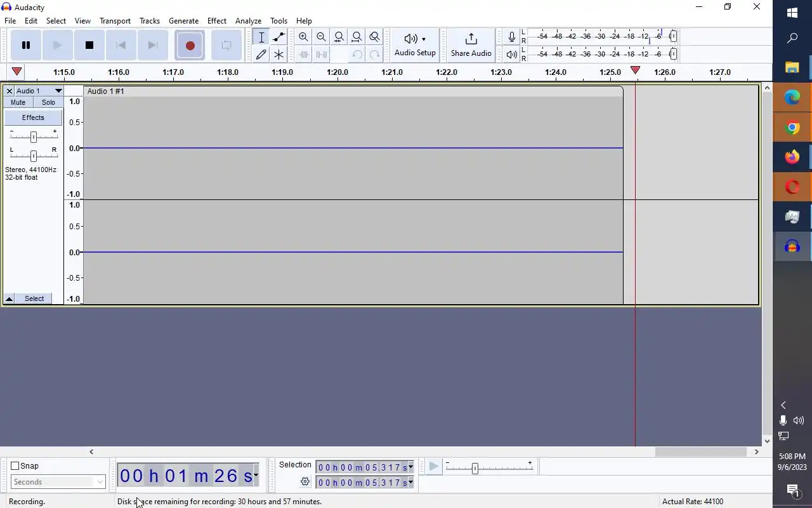Toggle the Loop button
812x508 pixels.
(x=226, y=45)
